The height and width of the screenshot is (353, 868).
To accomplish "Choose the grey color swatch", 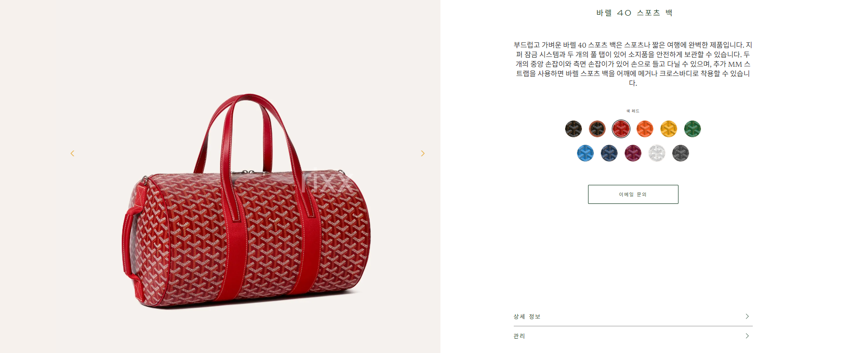I will pyautogui.click(x=680, y=153).
